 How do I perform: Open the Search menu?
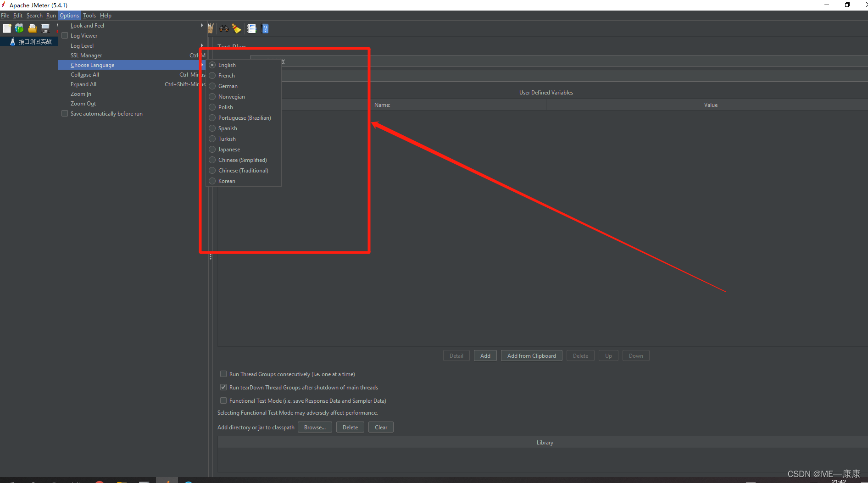coord(34,16)
